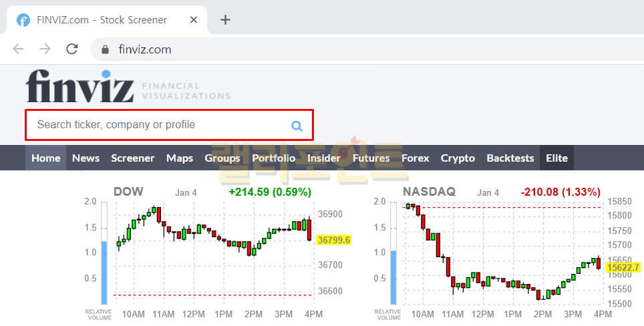This screenshot has width=644, height=326.
Task: Click the browser reload icon
Action: click(72, 49)
